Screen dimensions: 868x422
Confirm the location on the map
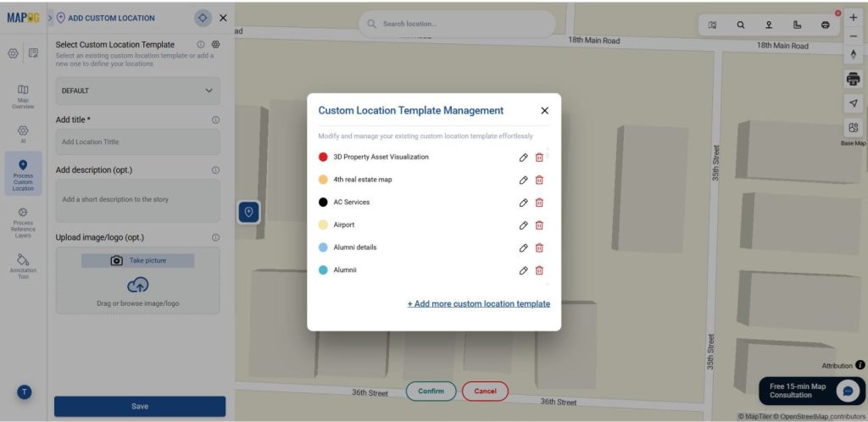pyautogui.click(x=431, y=391)
